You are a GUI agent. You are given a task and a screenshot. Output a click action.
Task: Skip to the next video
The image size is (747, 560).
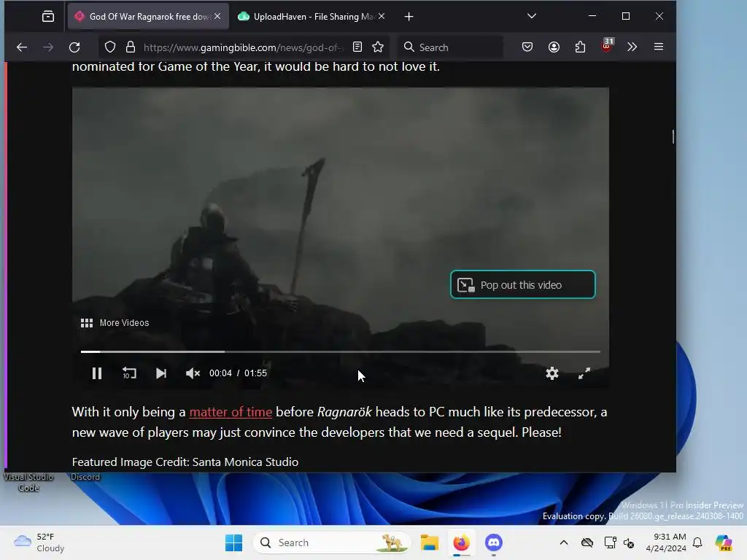[161, 373]
